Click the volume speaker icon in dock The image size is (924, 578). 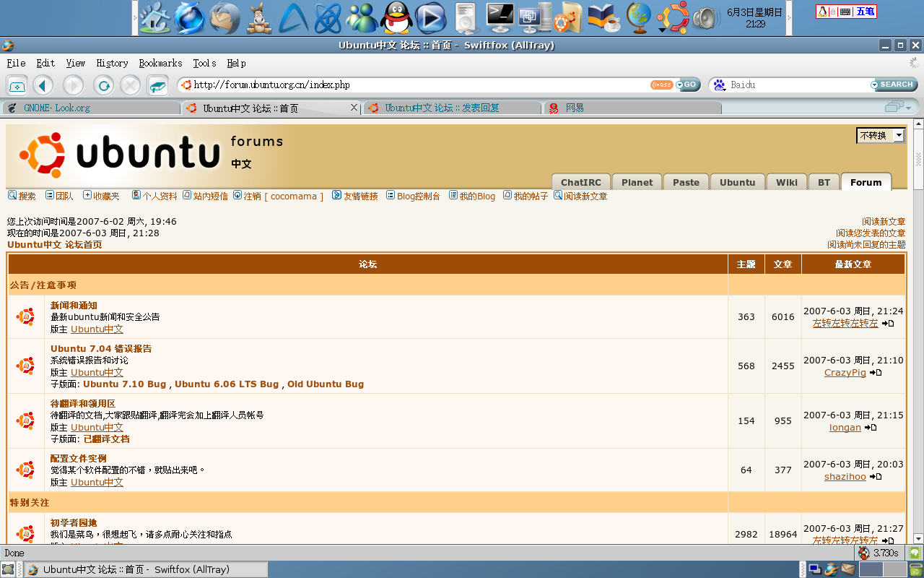[706, 18]
